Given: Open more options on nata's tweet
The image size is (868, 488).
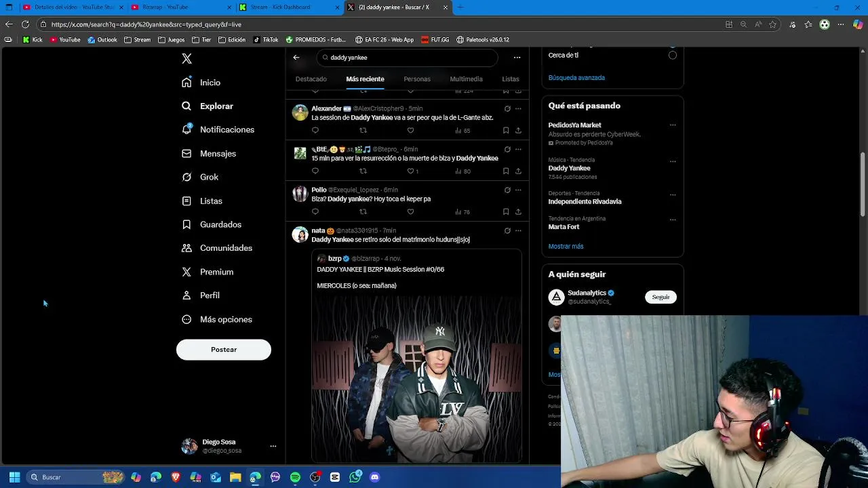Looking at the screenshot, I should [518, 230].
